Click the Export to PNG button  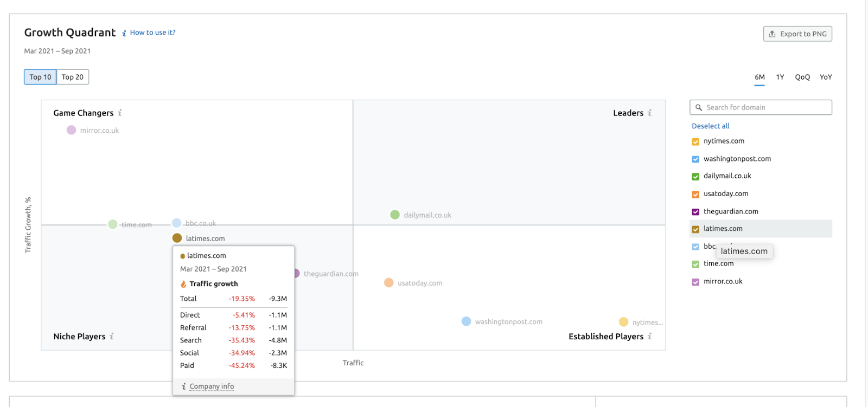797,34
